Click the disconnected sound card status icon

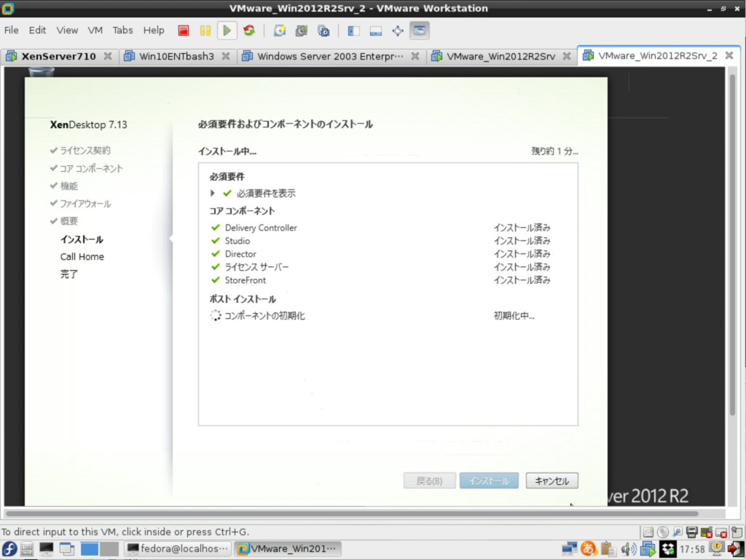click(707, 532)
